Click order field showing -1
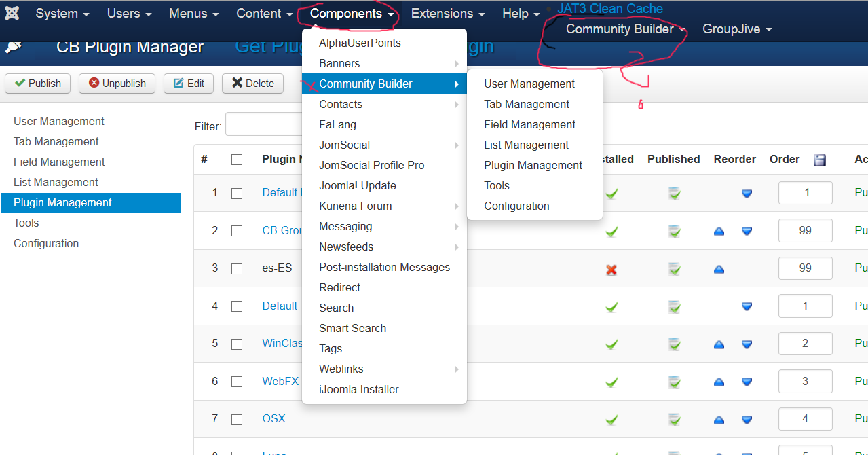Viewport: 868px width, 455px height. pyautogui.click(x=806, y=193)
